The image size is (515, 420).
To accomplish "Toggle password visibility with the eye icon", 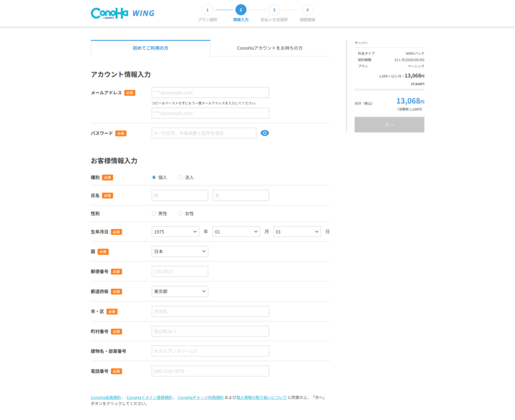I will (x=265, y=133).
